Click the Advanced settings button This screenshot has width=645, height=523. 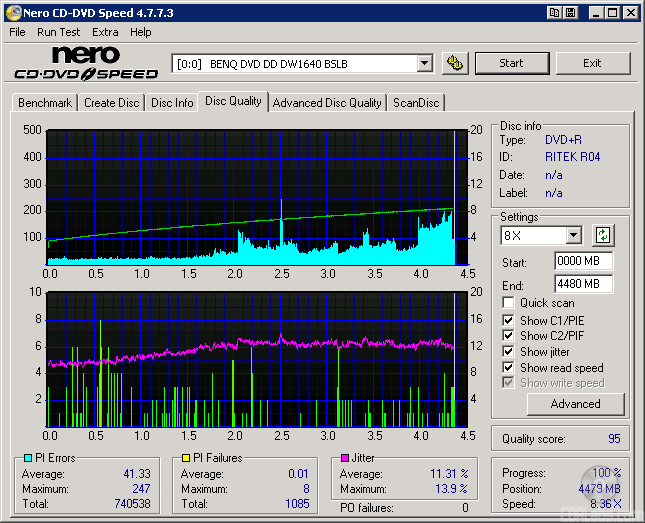click(x=575, y=404)
